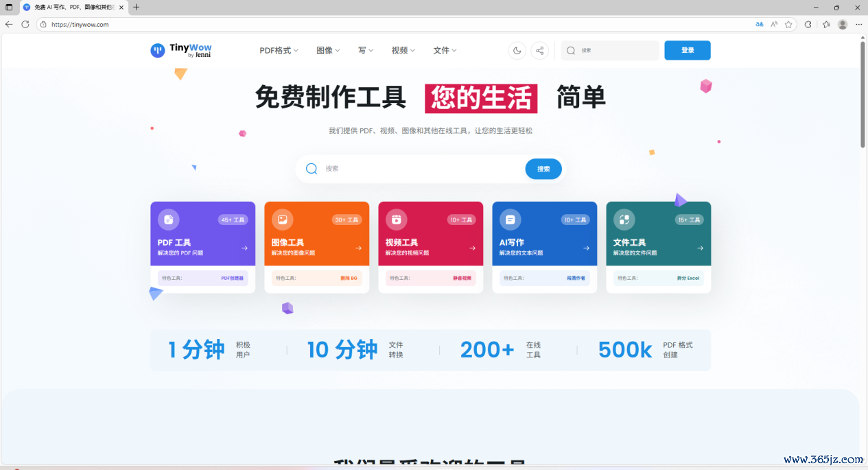The width and height of the screenshot is (868, 470).
Task: Open the 文件工具 green card icon
Action: [x=624, y=220]
